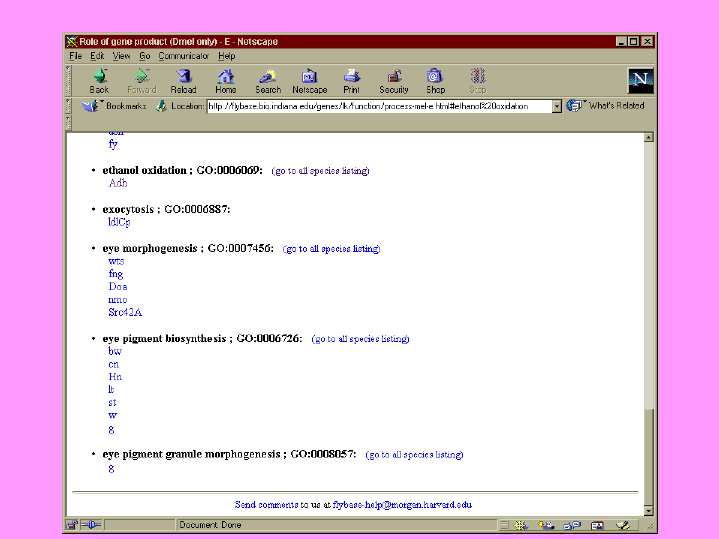Click in the Location URL field

coord(378,106)
